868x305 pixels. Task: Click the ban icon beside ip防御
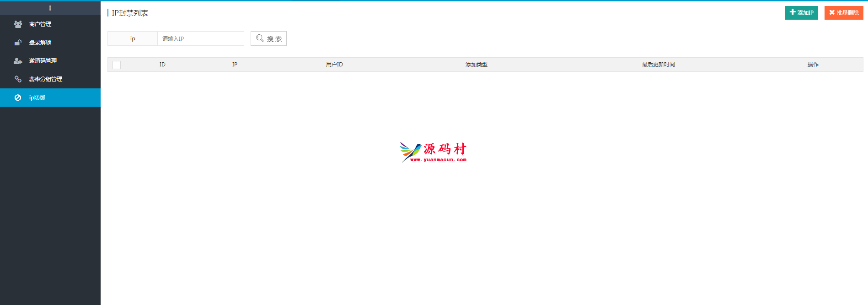(x=18, y=98)
